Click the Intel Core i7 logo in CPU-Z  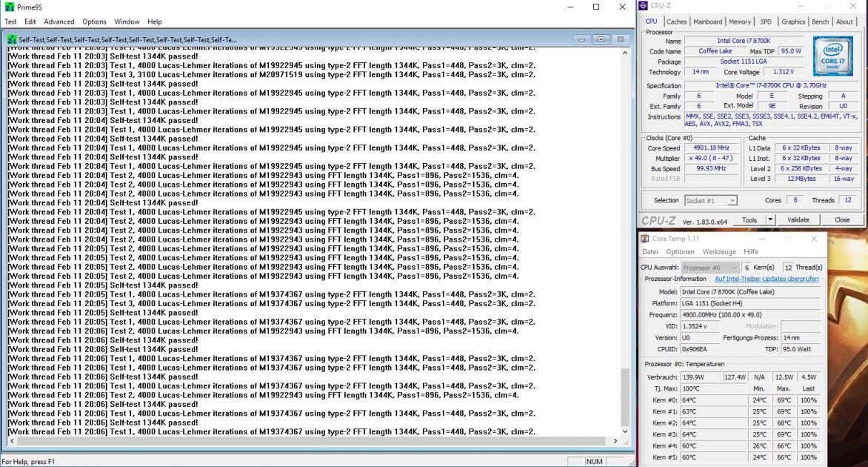(832, 56)
